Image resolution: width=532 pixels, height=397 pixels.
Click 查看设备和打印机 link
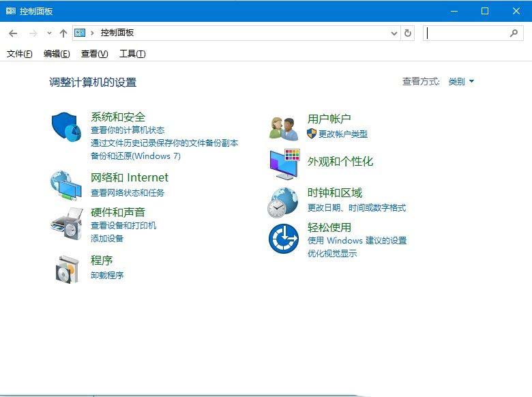(x=123, y=225)
